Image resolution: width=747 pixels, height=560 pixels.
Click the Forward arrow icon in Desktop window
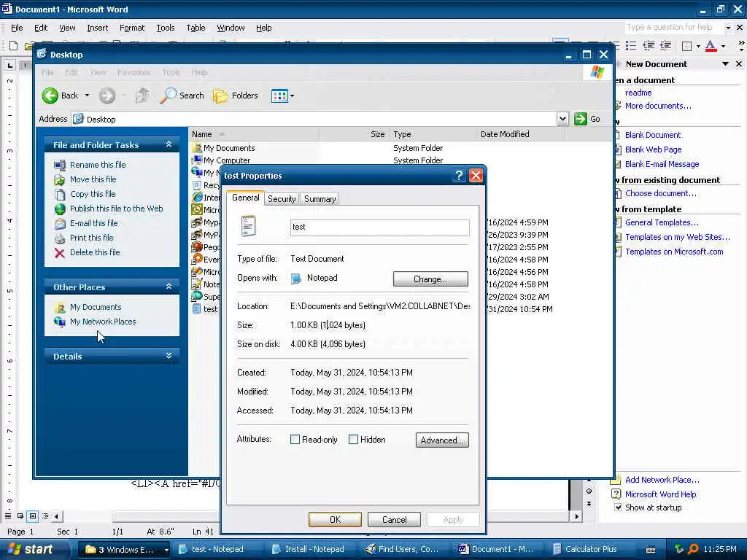point(107,96)
